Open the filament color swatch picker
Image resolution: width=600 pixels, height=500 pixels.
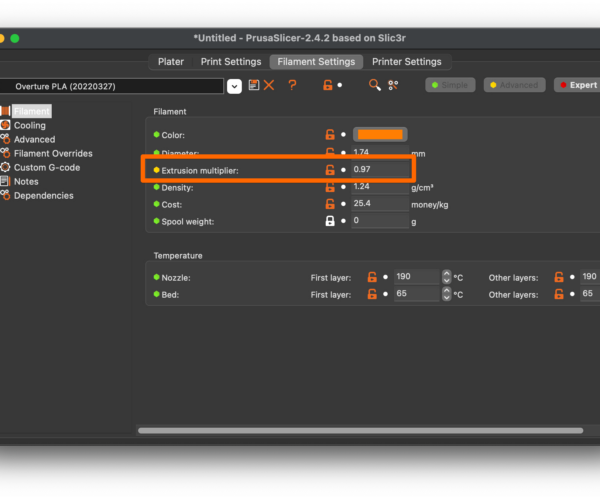point(380,135)
